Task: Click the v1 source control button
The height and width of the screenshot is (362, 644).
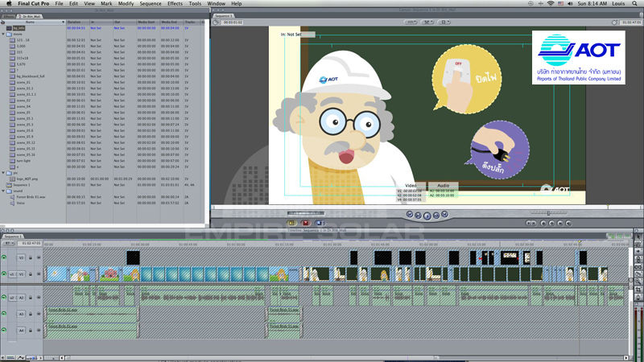Action: [x=12, y=274]
